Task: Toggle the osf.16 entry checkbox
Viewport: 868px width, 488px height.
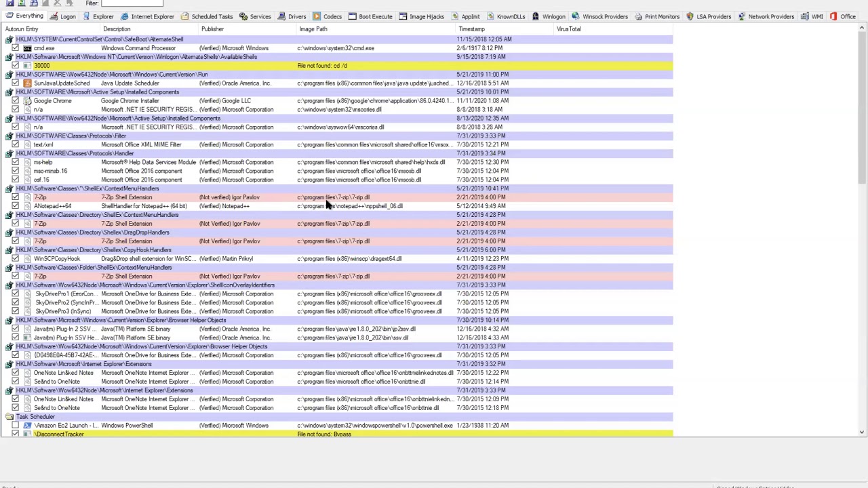Action: 16,180
